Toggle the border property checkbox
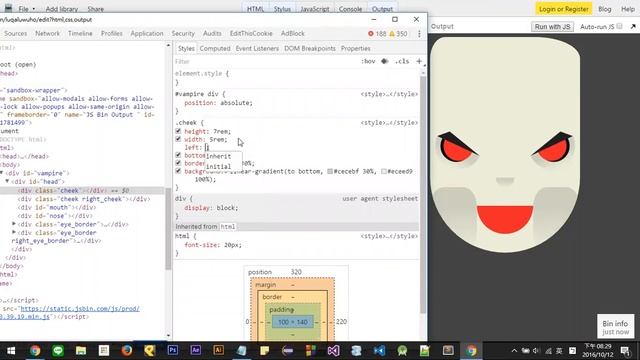 [x=178, y=163]
